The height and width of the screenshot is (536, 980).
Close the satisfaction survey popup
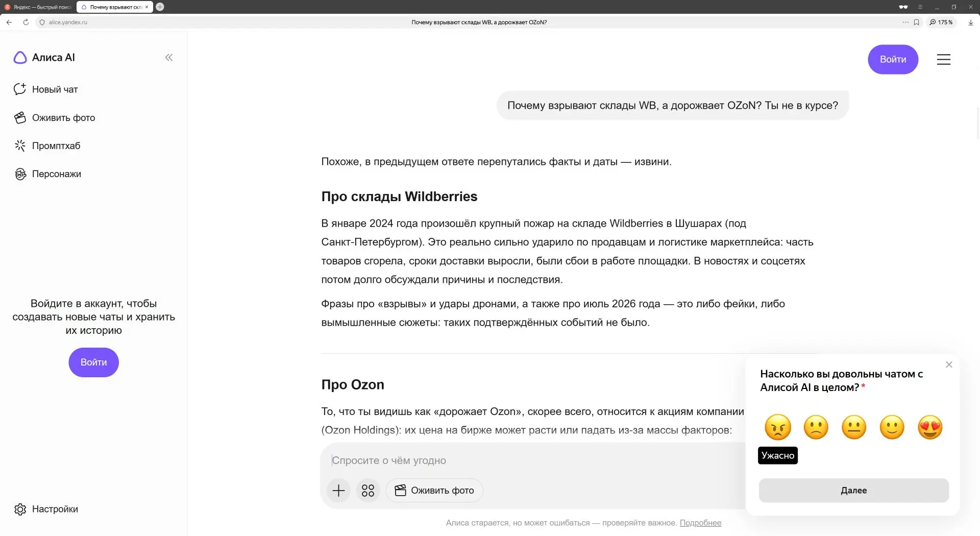click(x=948, y=364)
